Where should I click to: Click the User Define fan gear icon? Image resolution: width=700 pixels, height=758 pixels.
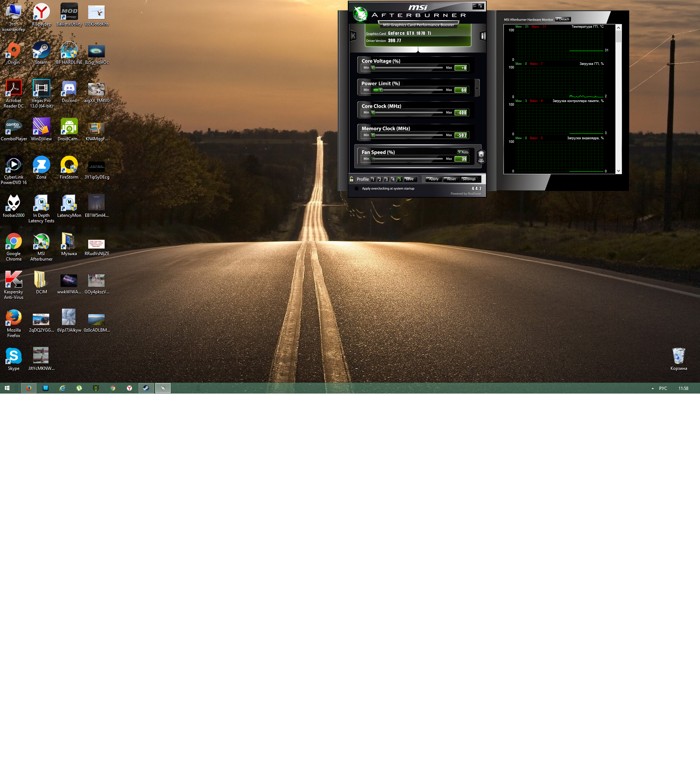click(x=481, y=156)
